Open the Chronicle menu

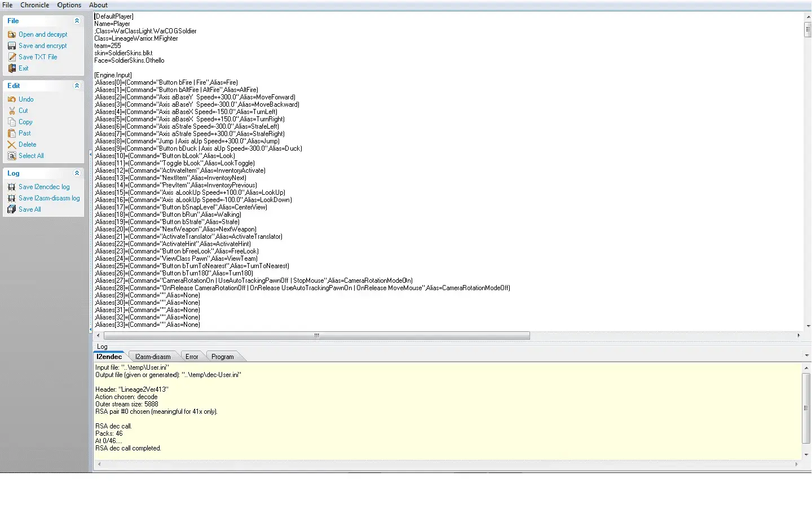tap(35, 5)
